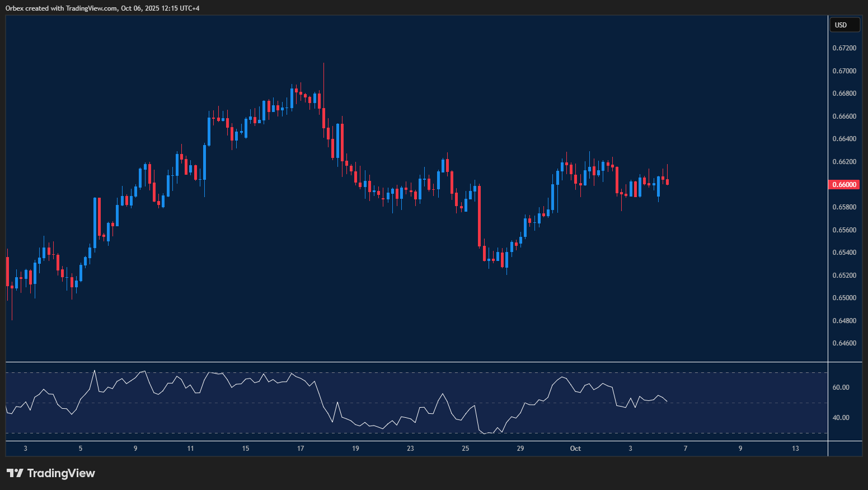Viewport: 868px width, 490px height.
Task: Click the last red candle on the chart
Action: [667, 181]
